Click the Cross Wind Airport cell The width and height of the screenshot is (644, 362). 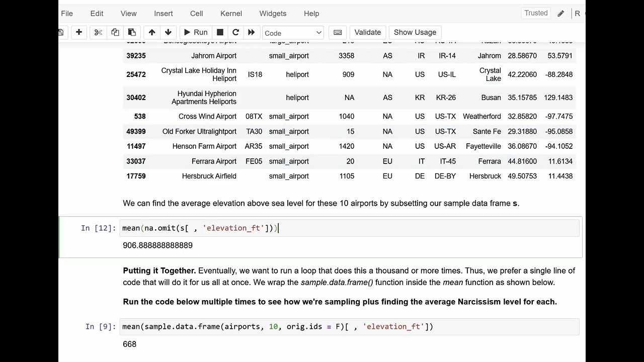pos(207,116)
